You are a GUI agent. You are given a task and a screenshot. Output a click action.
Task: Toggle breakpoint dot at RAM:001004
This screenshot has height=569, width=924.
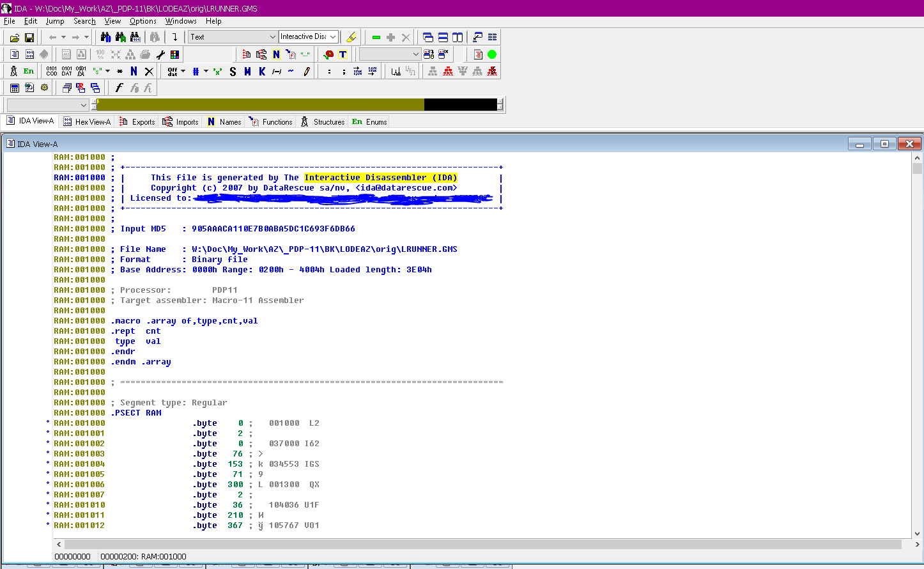pos(48,464)
